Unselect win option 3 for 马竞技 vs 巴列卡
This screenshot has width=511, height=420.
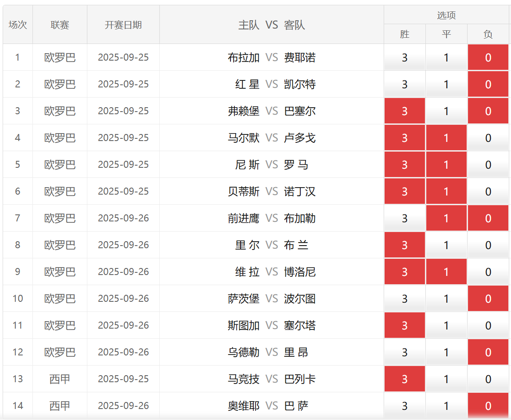click(x=404, y=379)
